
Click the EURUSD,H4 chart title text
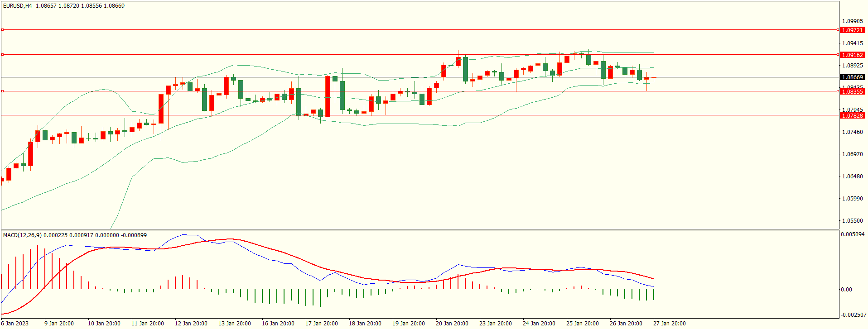click(18, 6)
